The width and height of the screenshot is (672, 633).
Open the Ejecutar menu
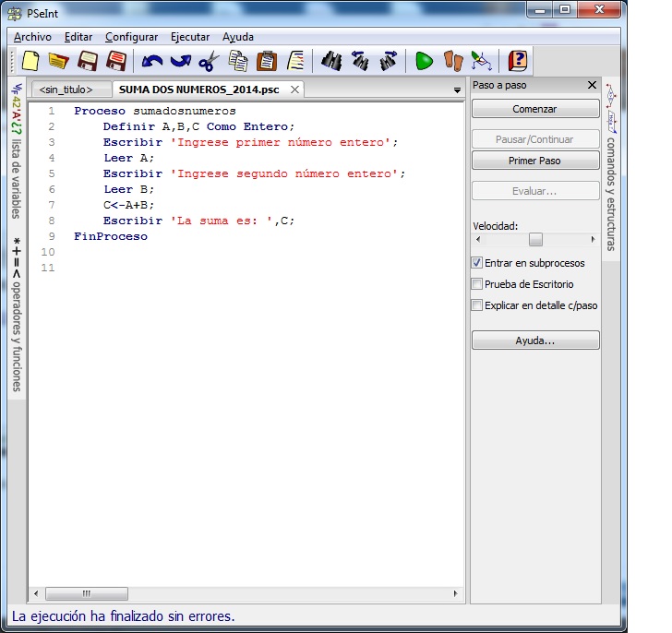point(190,37)
